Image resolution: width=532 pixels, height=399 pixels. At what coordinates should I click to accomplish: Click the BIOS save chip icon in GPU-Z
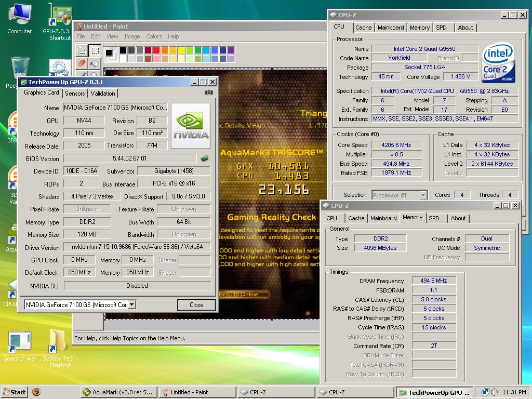click(205, 158)
